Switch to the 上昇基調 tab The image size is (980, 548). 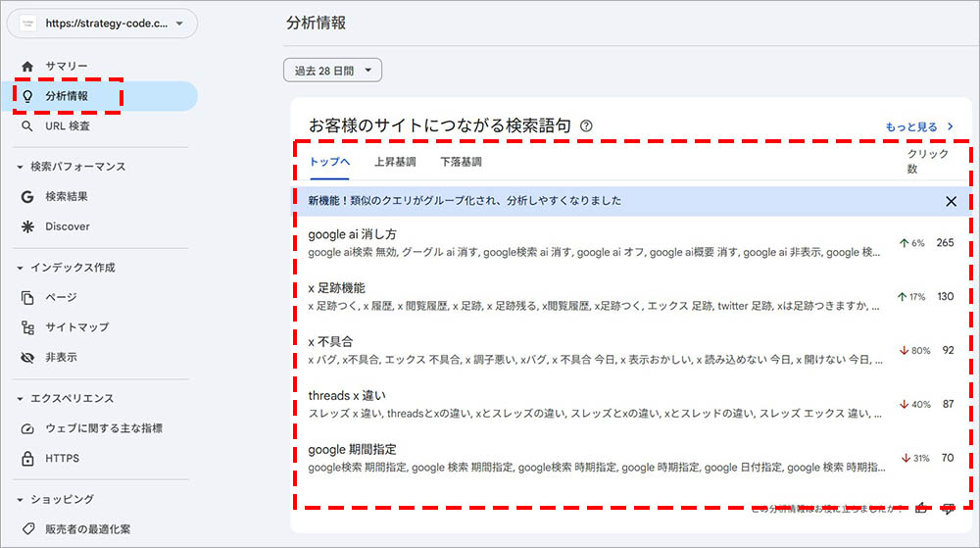[395, 162]
